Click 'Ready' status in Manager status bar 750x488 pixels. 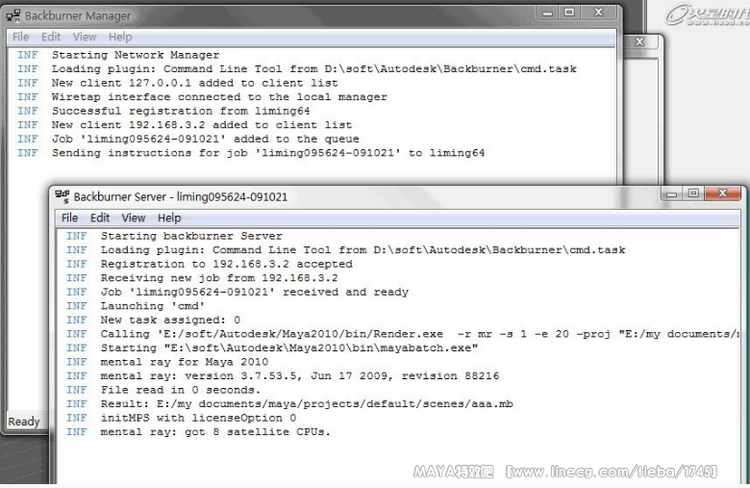pos(23,421)
